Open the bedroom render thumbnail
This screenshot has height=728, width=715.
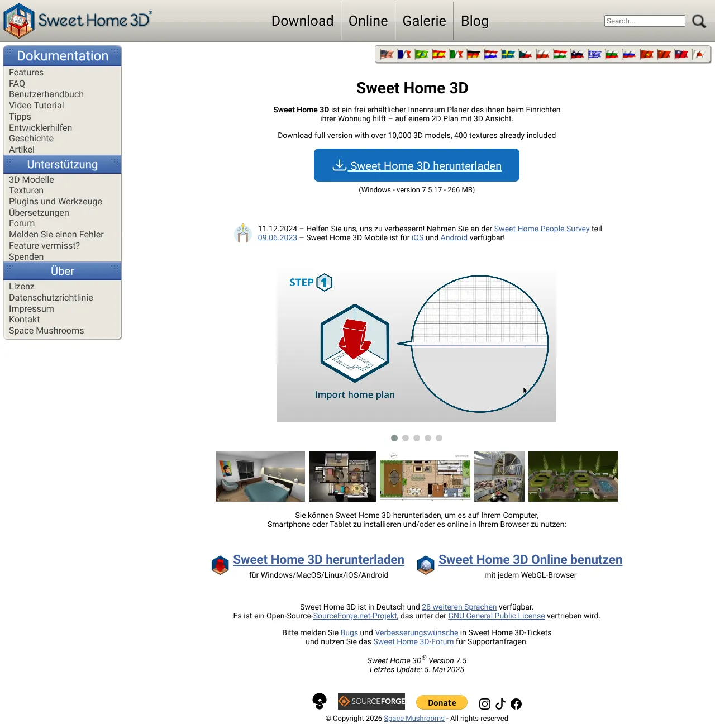pos(260,477)
